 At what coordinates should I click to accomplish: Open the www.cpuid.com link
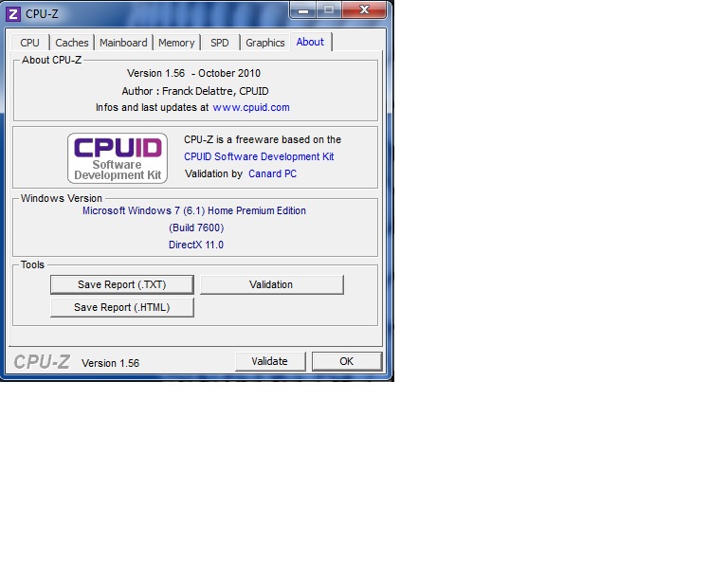tap(251, 108)
